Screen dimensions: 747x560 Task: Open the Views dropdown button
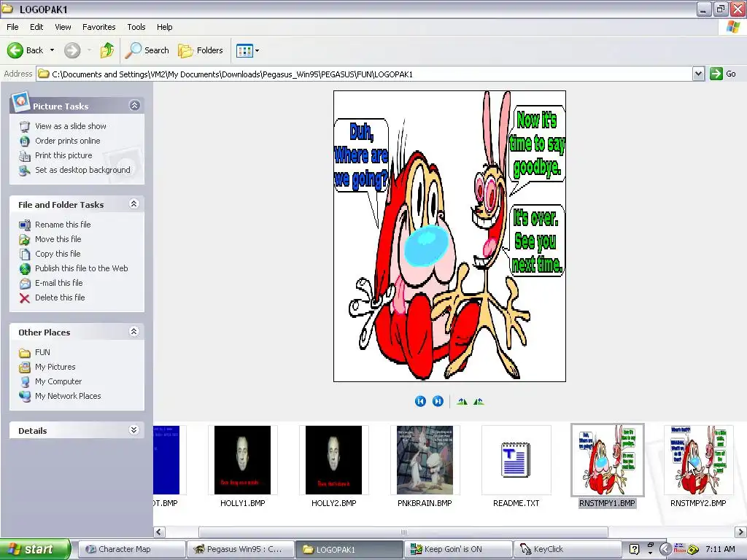(248, 50)
